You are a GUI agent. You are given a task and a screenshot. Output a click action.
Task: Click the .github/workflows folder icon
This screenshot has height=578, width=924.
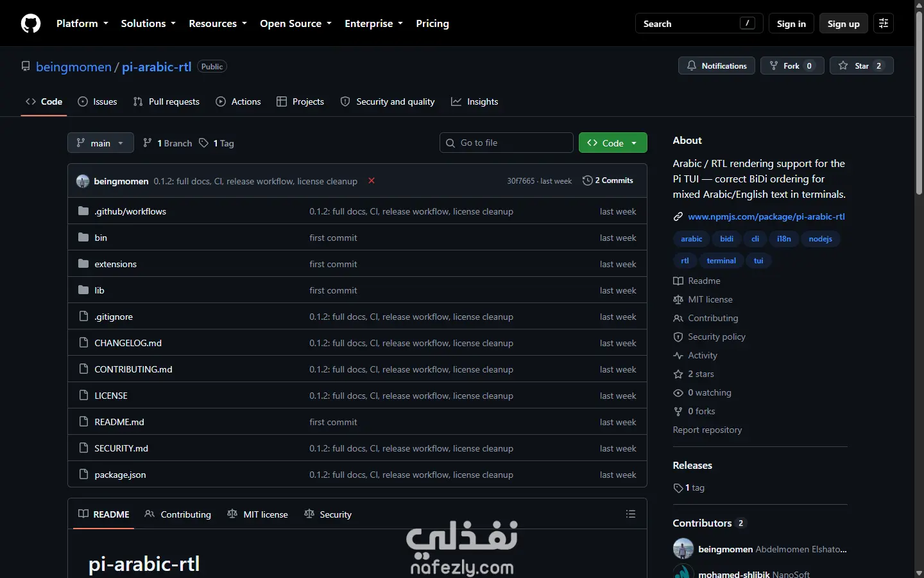(83, 211)
